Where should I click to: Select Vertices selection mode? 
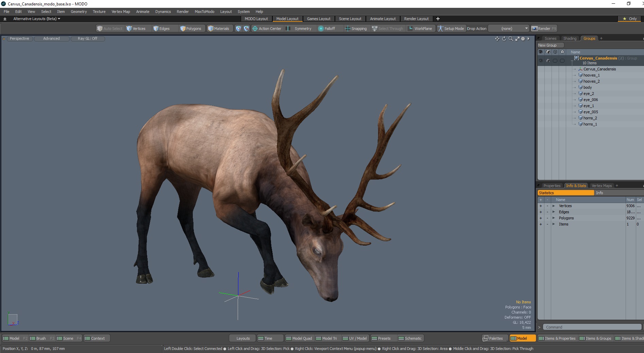pos(136,29)
